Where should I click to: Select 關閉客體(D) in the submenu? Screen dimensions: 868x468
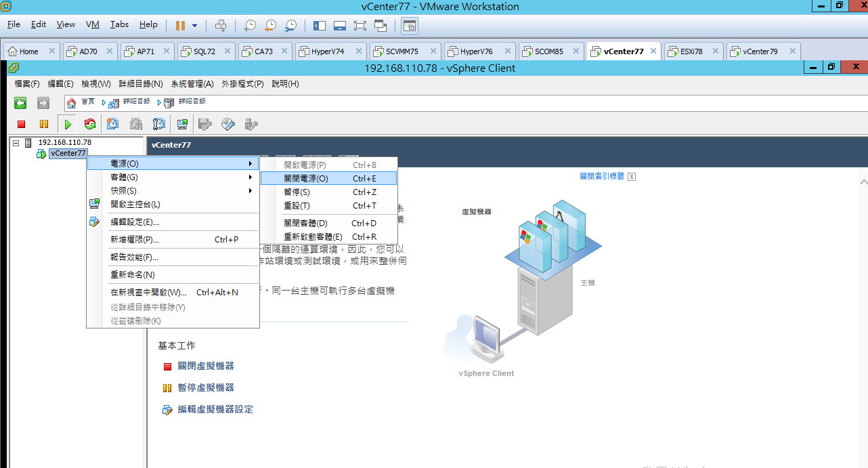pos(329,224)
